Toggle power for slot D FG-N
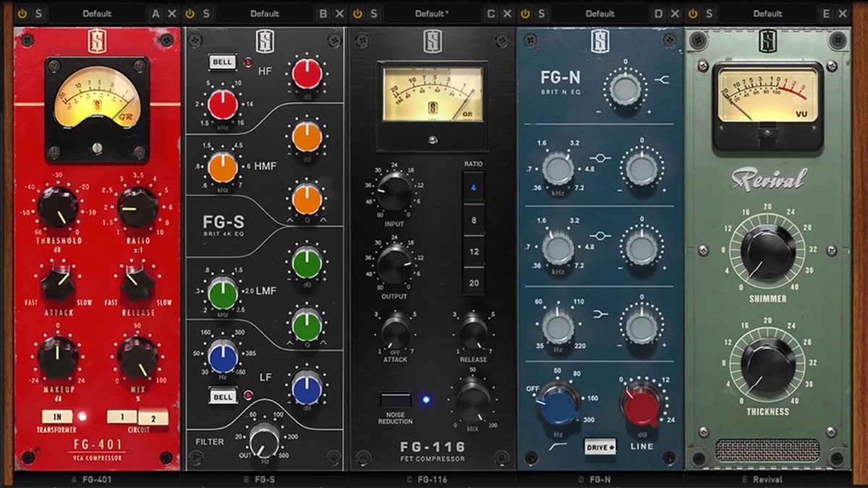Viewport: 868px width, 488px height. click(525, 14)
